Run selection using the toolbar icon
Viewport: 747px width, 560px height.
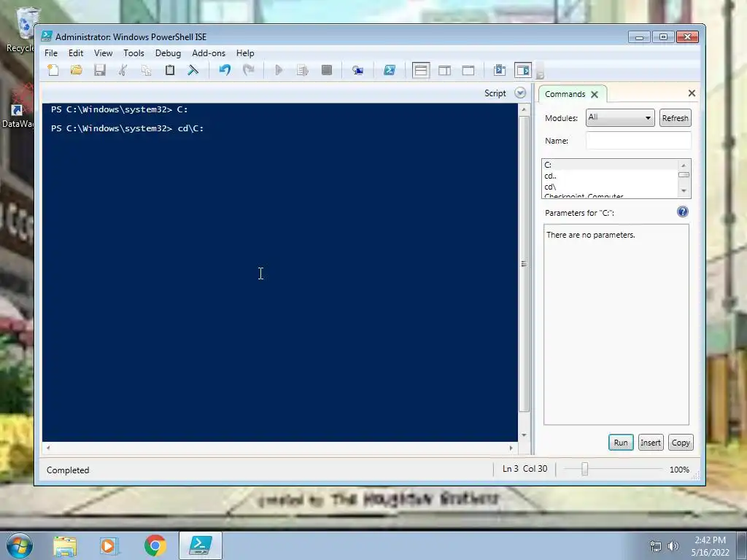[303, 71]
